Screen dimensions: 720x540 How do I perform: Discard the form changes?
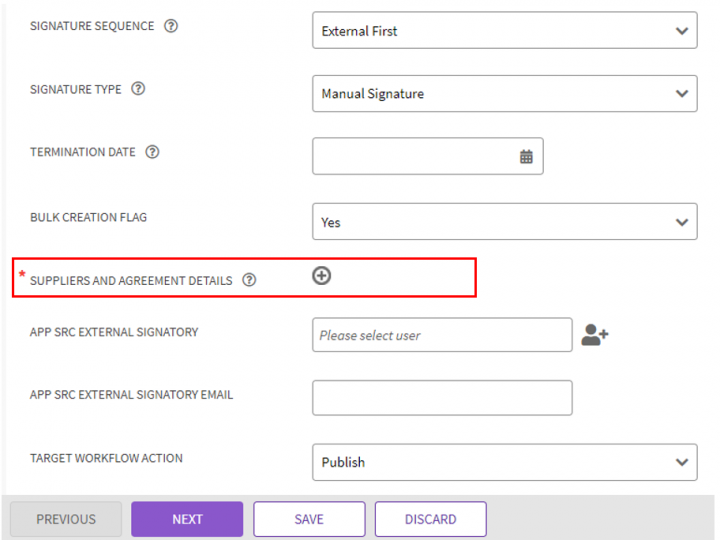point(430,519)
